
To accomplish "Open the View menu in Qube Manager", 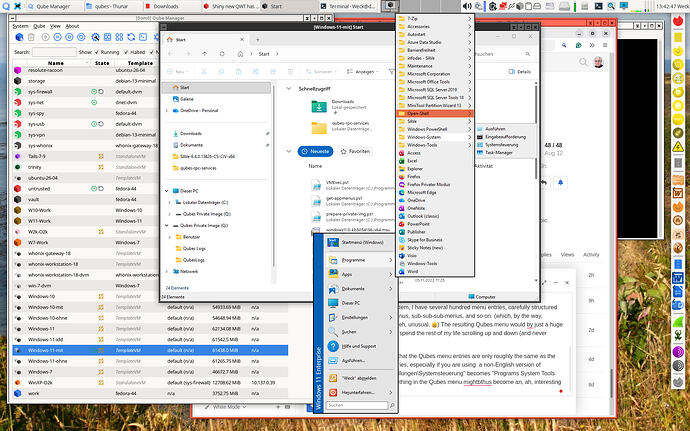I will [x=55, y=26].
